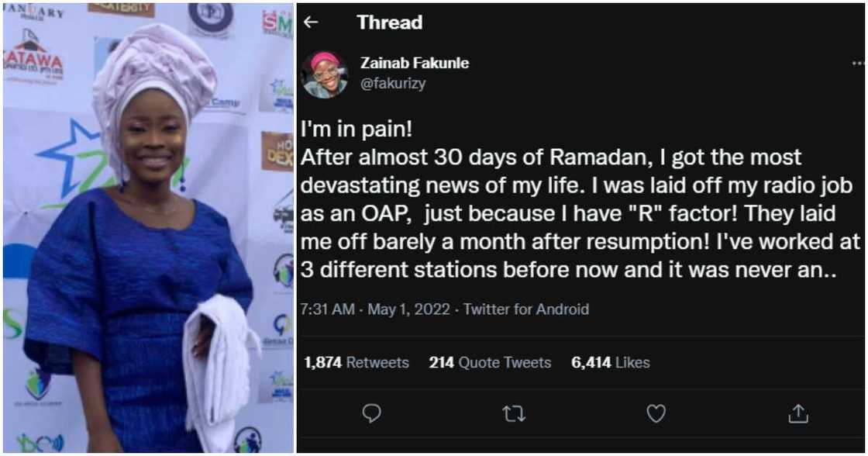Click the Dexterity logo at banner top
This screenshot has width=868, height=456.
click(120, 9)
